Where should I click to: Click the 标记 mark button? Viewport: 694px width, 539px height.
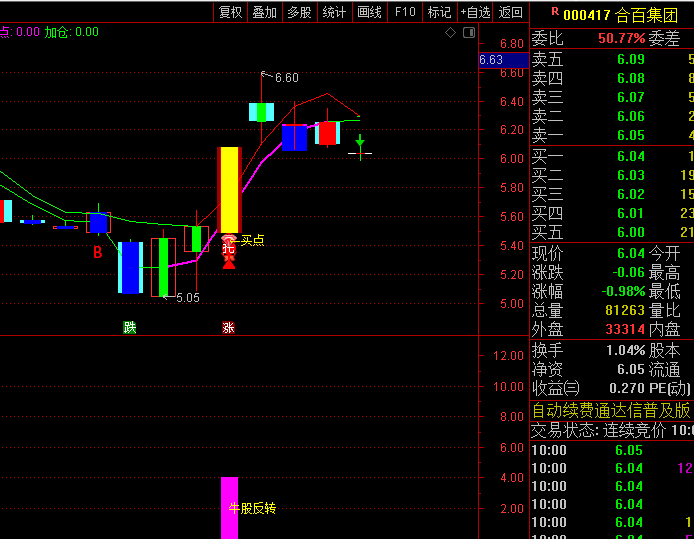coord(440,12)
